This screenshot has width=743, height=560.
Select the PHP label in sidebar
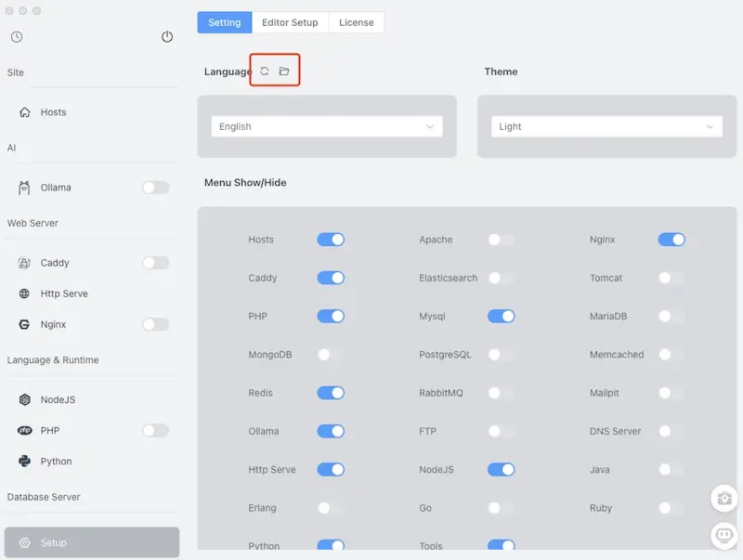(x=50, y=431)
